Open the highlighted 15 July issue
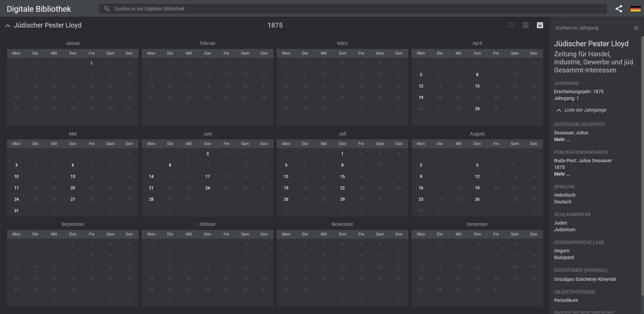The image size is (644, 314). point(342,177)
